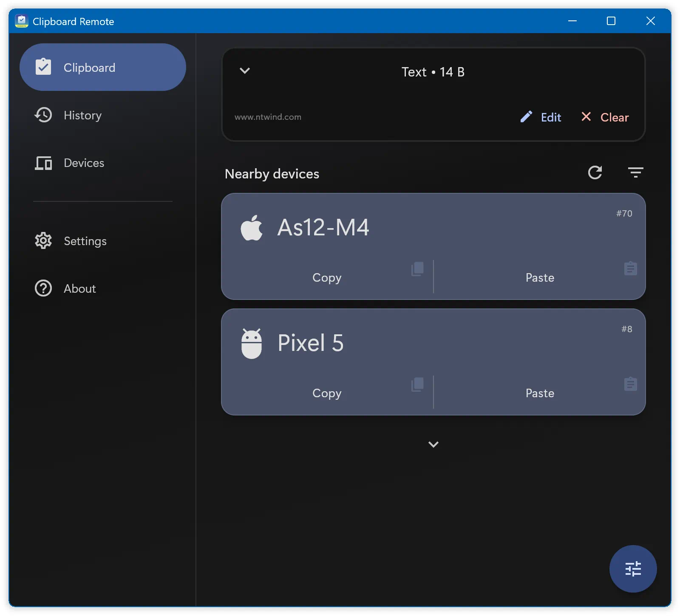Copy clipboard from As12-M4

click(327, 277)
